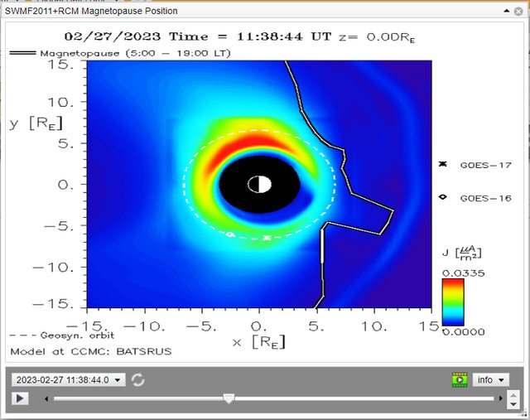Click the green film movie icon
The image size is (530, 420).
[460, 379]
